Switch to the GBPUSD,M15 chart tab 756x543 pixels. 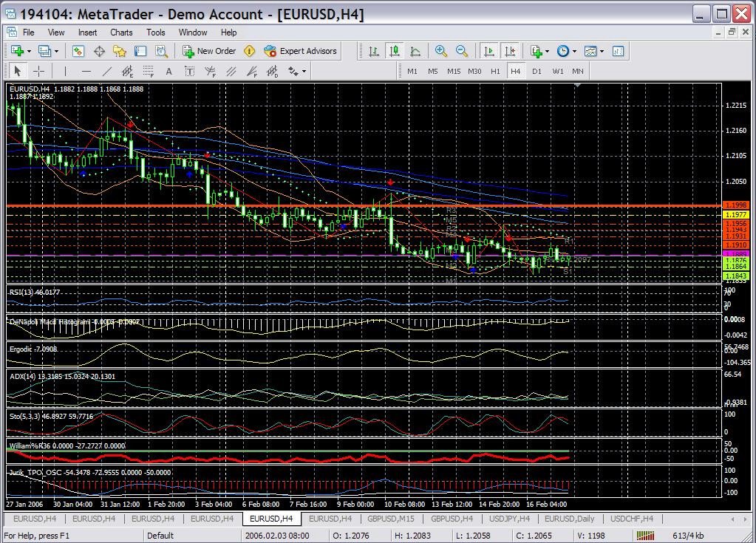pos(390,519)
